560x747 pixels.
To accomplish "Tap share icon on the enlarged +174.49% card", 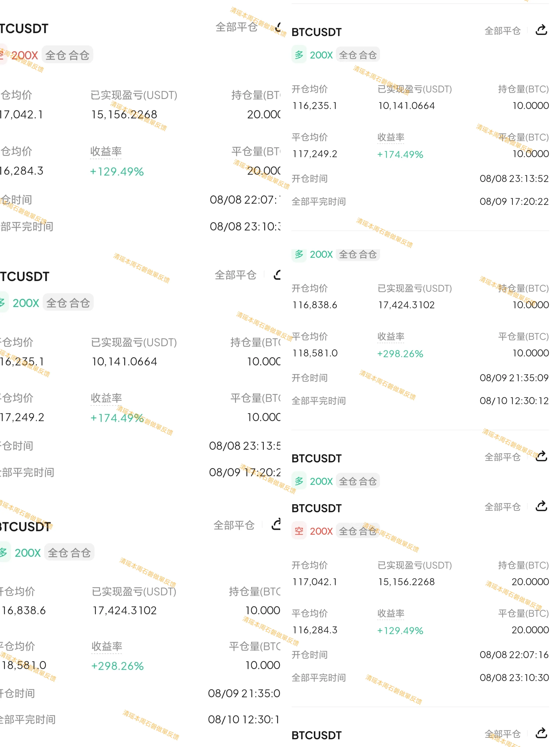I will pyautogui.click(x=277, y=274).
